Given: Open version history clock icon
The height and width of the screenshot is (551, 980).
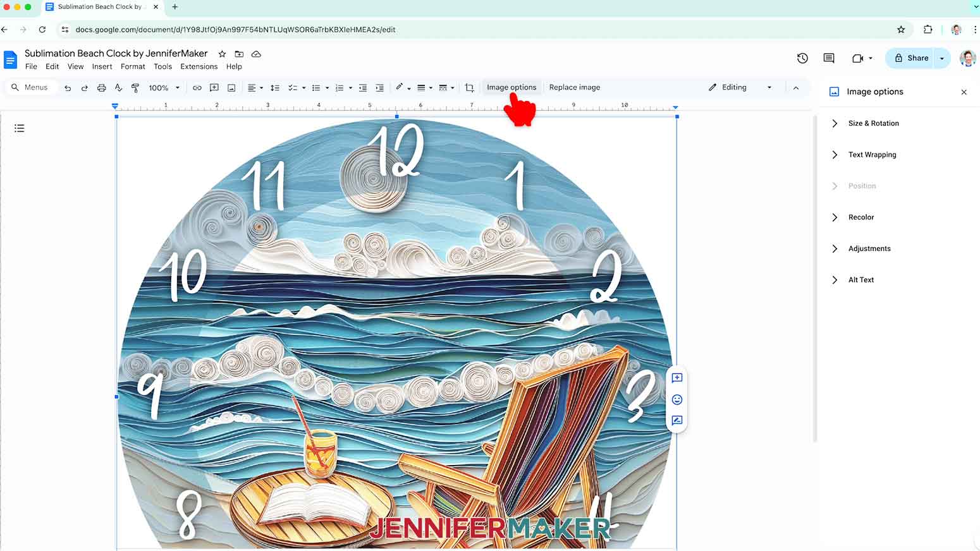Looking at the screenshot, I should (x=802, y=58).
